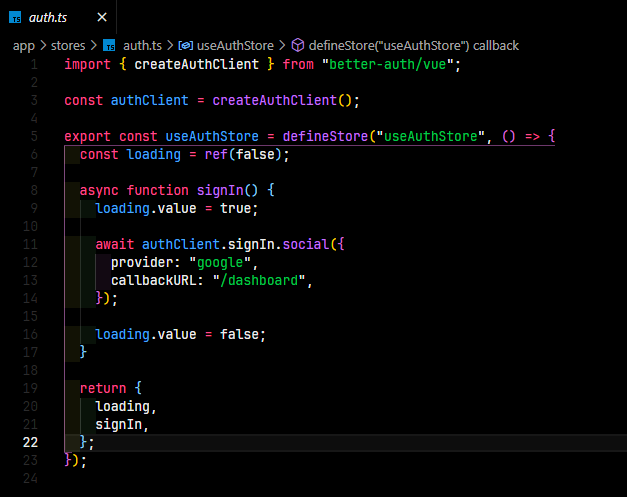The width and height of the screenshot is (627, 497).
Task: Click the 'provider' property on line 12
Action: (142, 262)
